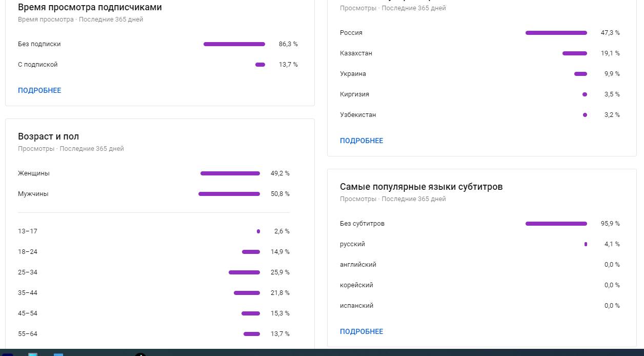Select the Мужчины percentage bar
The width and height of the screenshot is (644, 356).
229,194
